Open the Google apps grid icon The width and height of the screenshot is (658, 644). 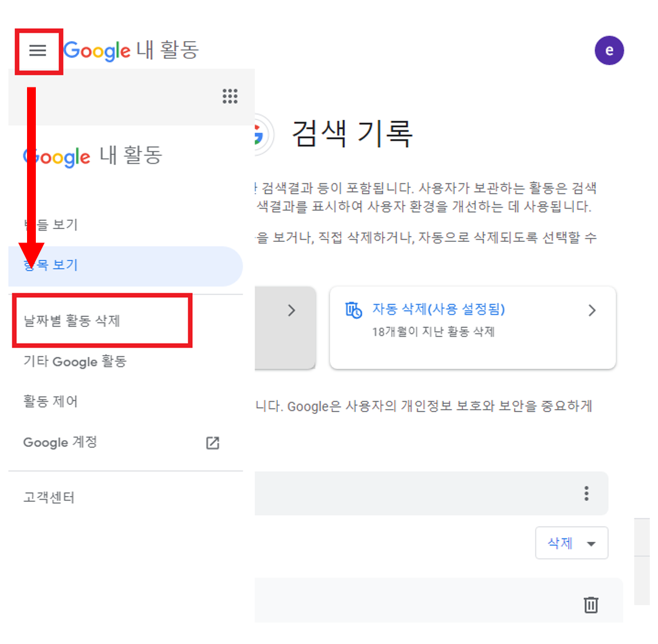(x=230, y=96)
